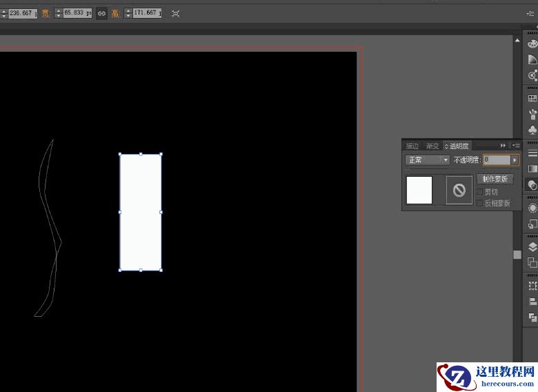Step the 高 (height) value spinner
Screen dimensions: 538x392
128,13
